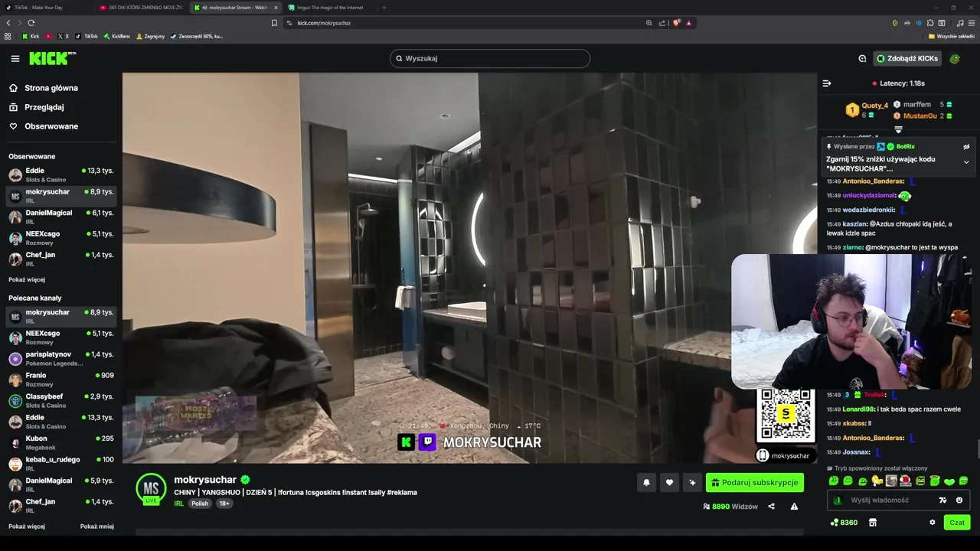Click the subscriber badge in chat input
This screenshot has width=980, height=551.
[838, 500]
